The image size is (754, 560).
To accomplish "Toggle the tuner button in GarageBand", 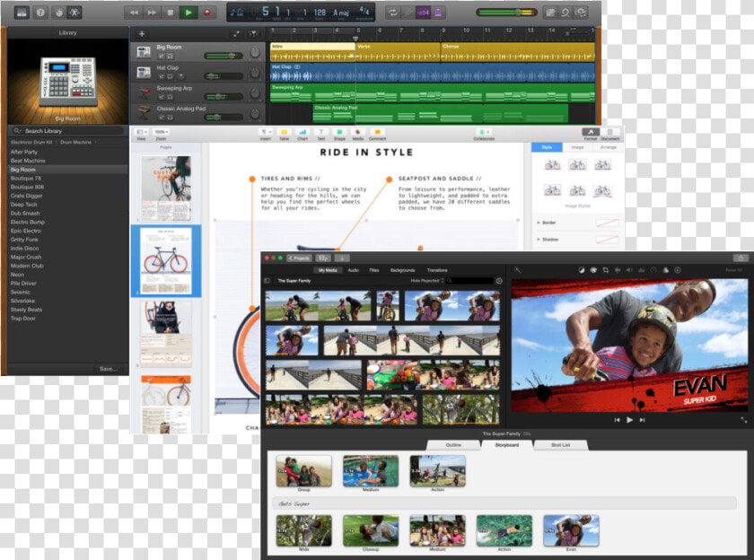I will click(408, 13).
